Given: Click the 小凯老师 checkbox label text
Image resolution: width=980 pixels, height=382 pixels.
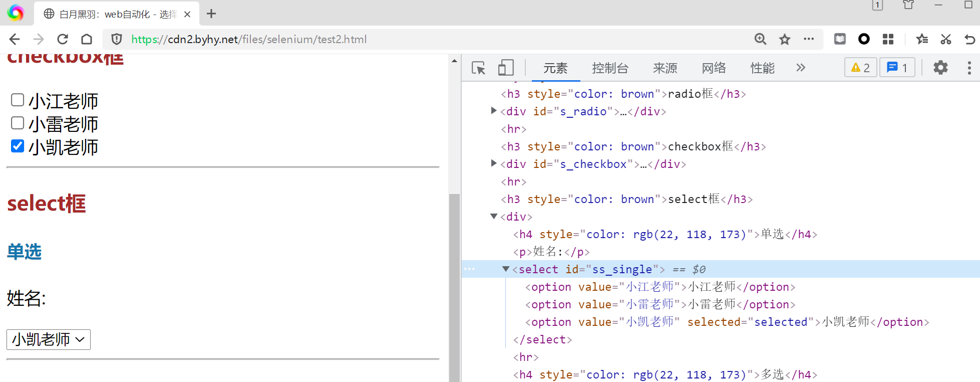Looking at the screenshot, I should pyautogui.click(x=63, y=147).
